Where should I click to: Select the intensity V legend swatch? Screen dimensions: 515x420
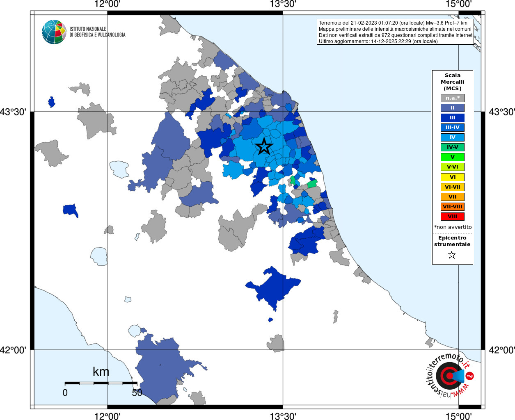pyautogui.click(x=453, y=157)
